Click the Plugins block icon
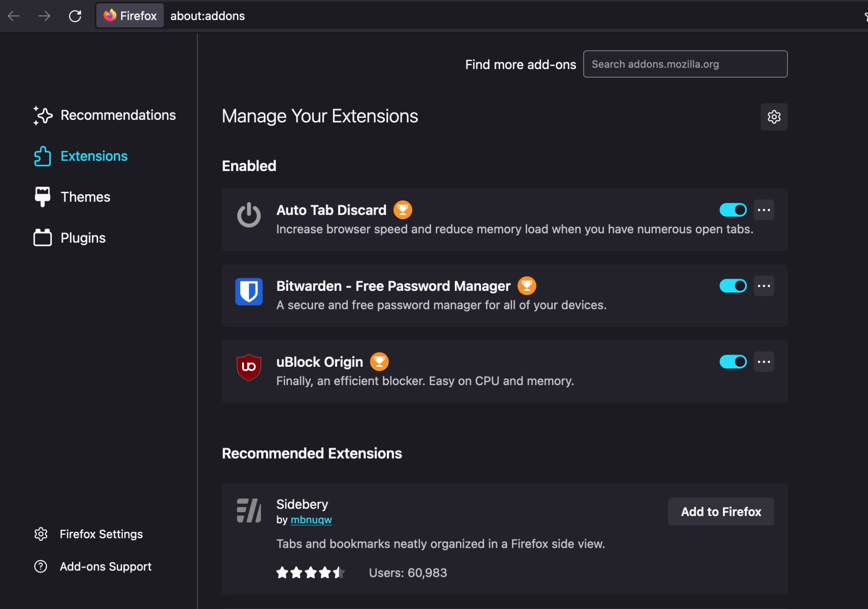 [x=43, y=238]
